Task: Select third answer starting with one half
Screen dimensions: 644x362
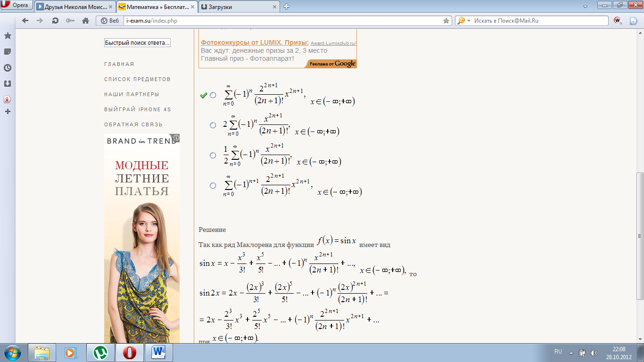Action: click(x=213, y=156)
